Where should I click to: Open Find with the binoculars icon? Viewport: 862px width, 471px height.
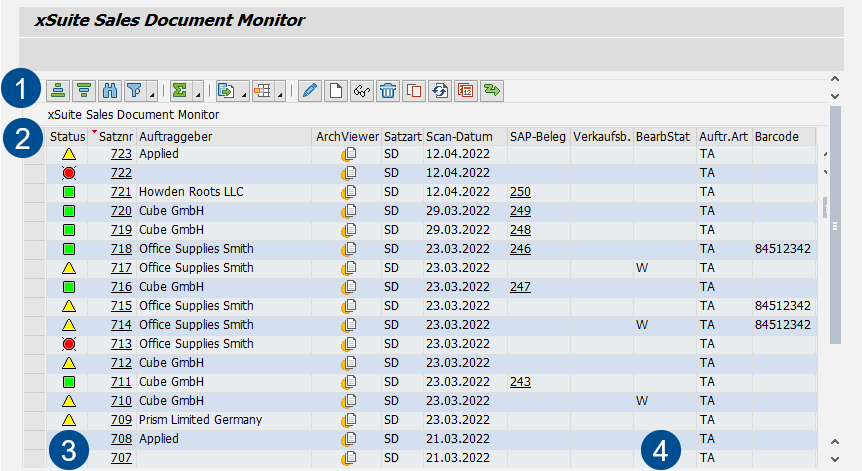(x=110, y=91)
